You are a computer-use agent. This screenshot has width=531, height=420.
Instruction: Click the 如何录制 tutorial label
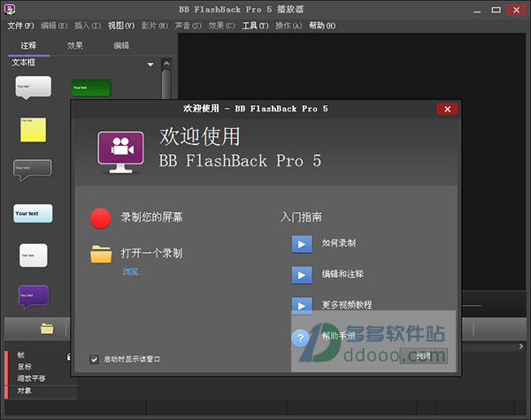tap(339, 243)
